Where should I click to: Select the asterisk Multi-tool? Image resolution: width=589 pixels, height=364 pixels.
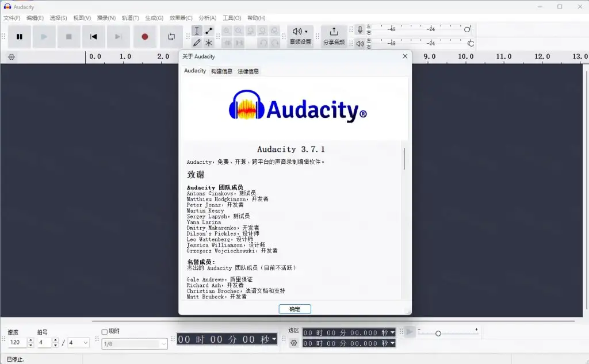click(x=209, y=43)
